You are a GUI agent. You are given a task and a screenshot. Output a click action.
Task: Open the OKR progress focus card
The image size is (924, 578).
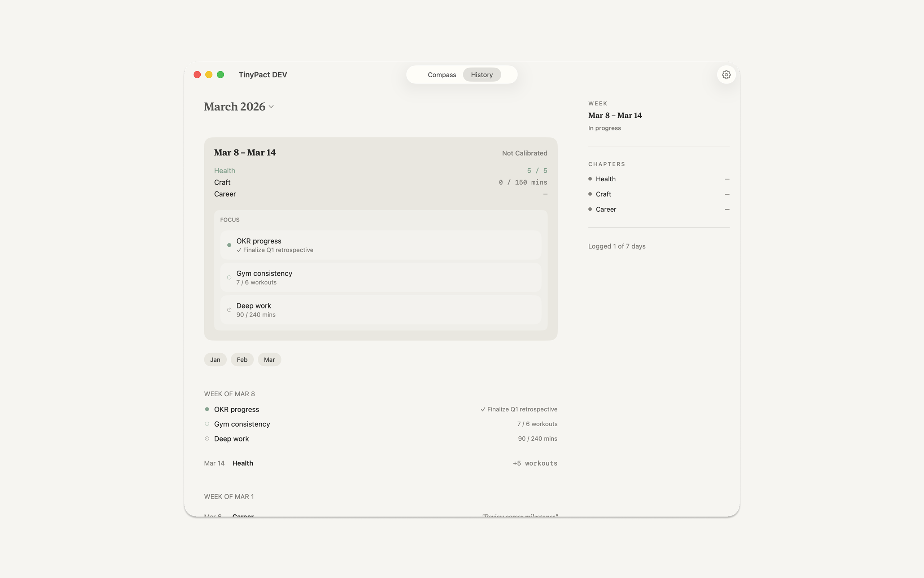pyautogui.click(x=381, y=245)
